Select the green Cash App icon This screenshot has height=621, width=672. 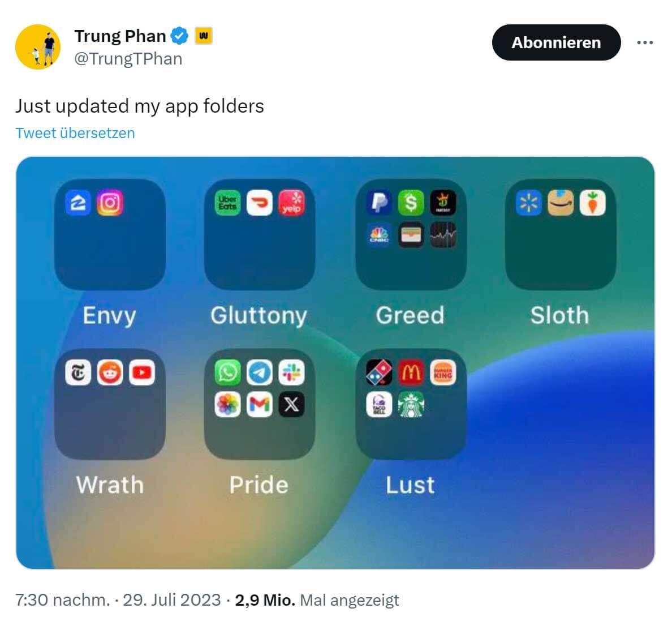[411, 203]
